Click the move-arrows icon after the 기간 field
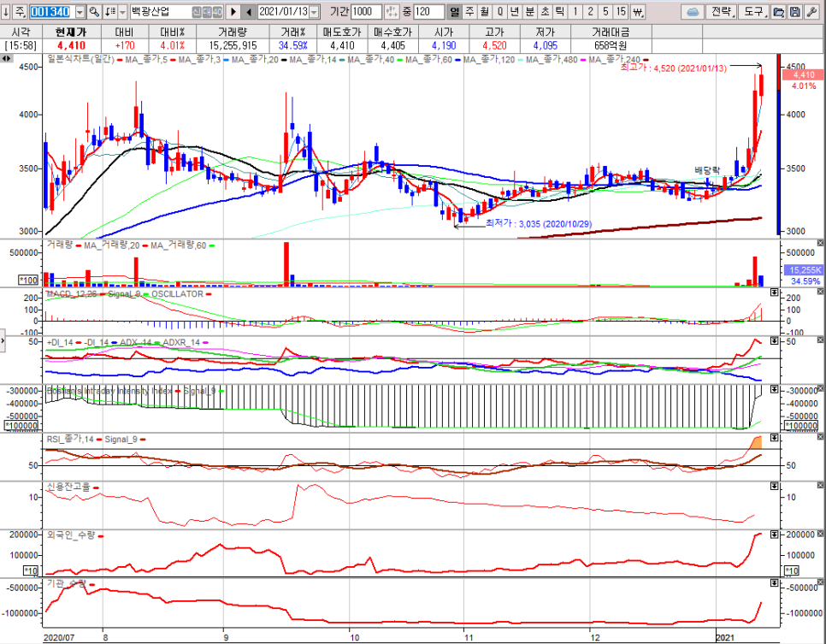The width and height of the screenshot is (826, 644). coord(392,12)
